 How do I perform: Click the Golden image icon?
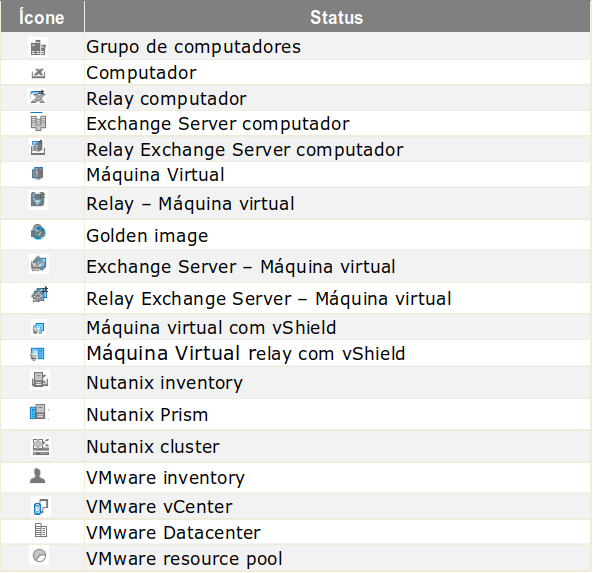click(x=38, y=232)
